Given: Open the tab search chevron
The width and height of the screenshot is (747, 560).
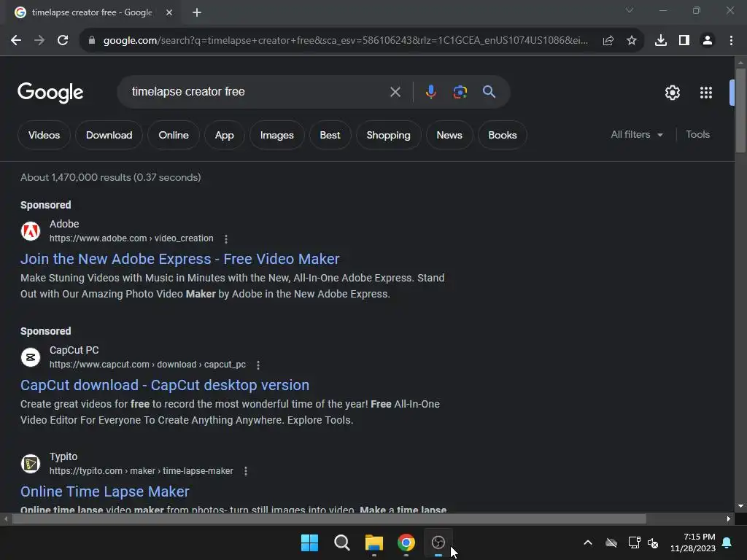Looking at the screenshot, I should tap(630, 10).
